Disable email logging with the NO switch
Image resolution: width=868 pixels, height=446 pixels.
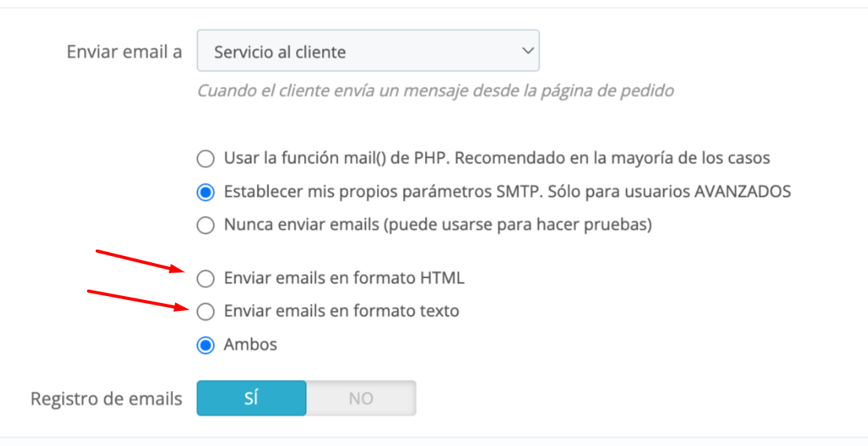361,398
